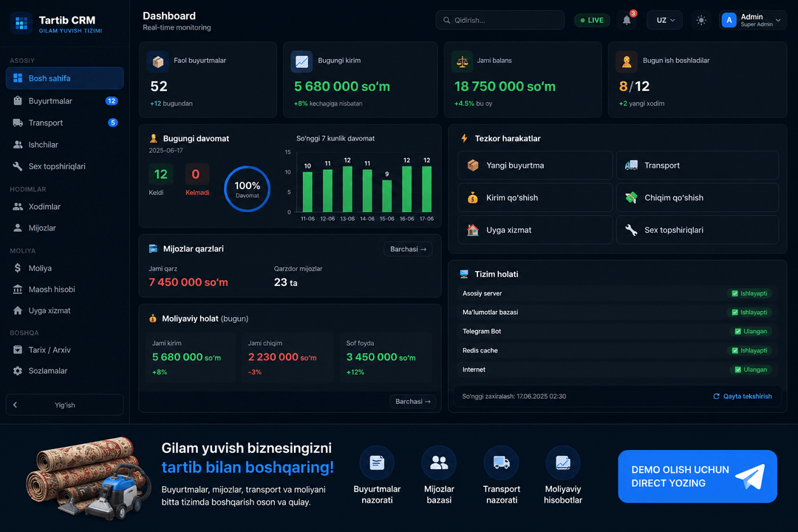Click the Bugun ish boshladilar worker icon
Screen dimensions: 798x532
[627, 61]
